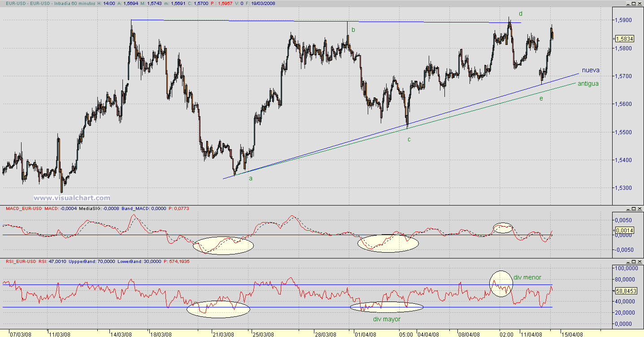Click the 14/03/08 date axis label

click(122, 334)
